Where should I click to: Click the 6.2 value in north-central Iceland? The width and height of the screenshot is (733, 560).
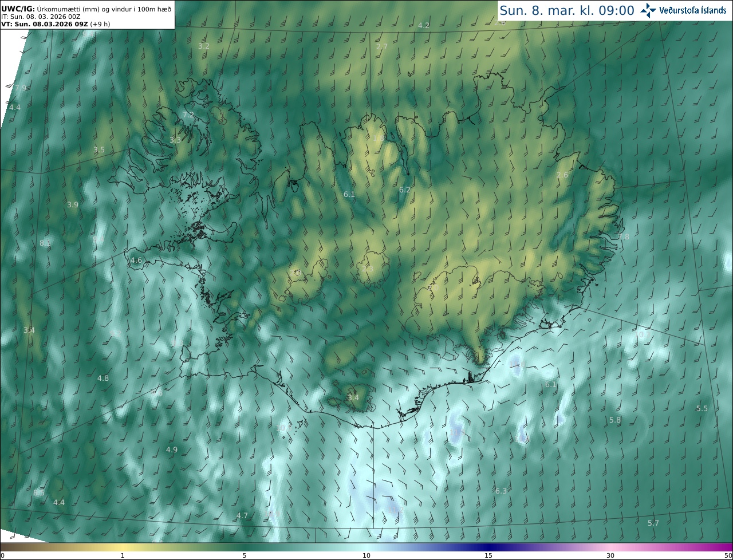click(404, 190)
